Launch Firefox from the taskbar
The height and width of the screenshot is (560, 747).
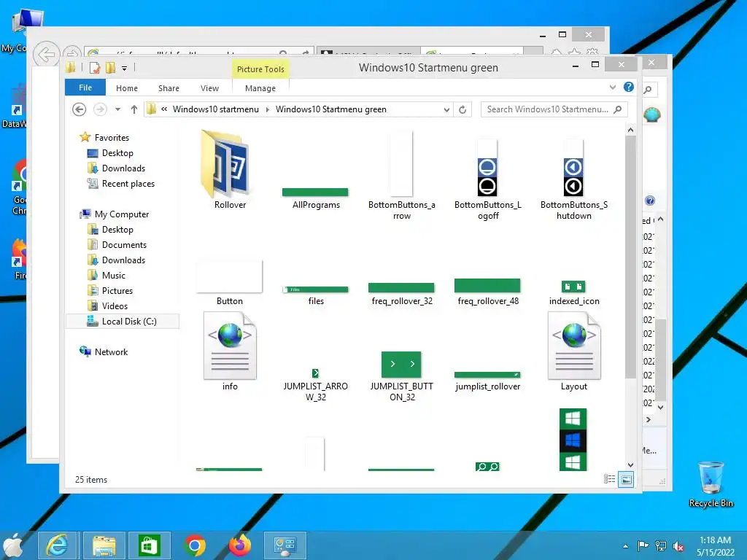pyautogui.click(x=239, y=545)
